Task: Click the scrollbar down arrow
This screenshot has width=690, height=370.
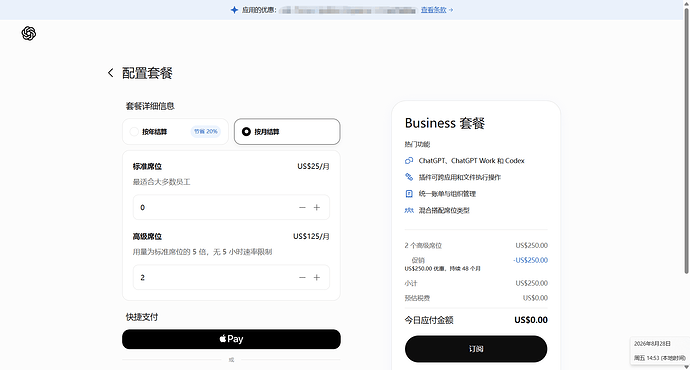Action: (686, 366)
